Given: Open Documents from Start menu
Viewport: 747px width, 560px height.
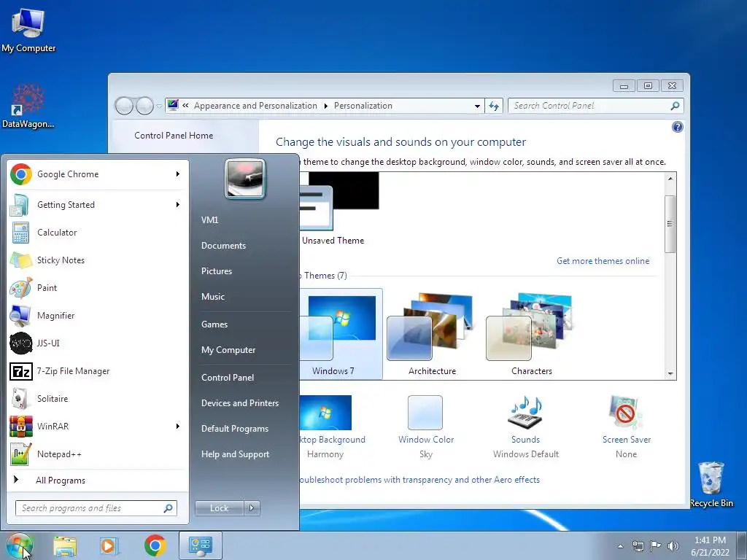Looking at the screenshot, I should pos(223,246).
